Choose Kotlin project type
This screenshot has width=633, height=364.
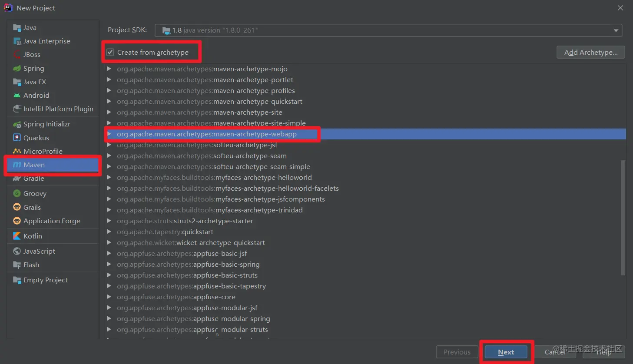coord(53,236)
